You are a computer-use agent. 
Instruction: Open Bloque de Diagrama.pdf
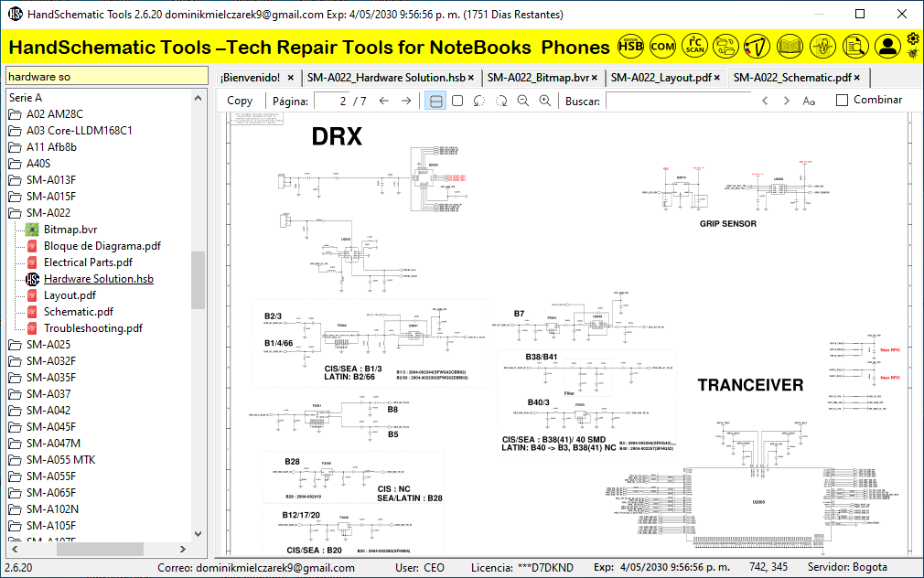click(x=102, y=246)
